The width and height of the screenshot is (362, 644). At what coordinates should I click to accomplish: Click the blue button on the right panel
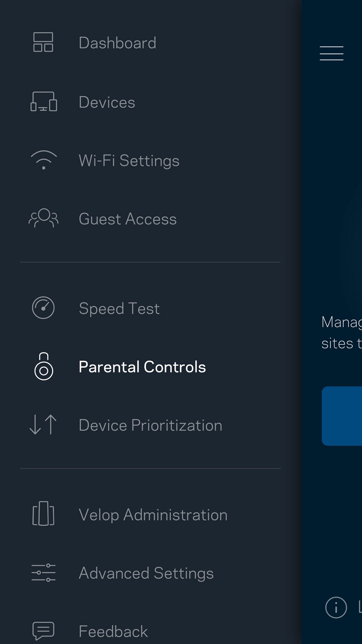(342, 416)
